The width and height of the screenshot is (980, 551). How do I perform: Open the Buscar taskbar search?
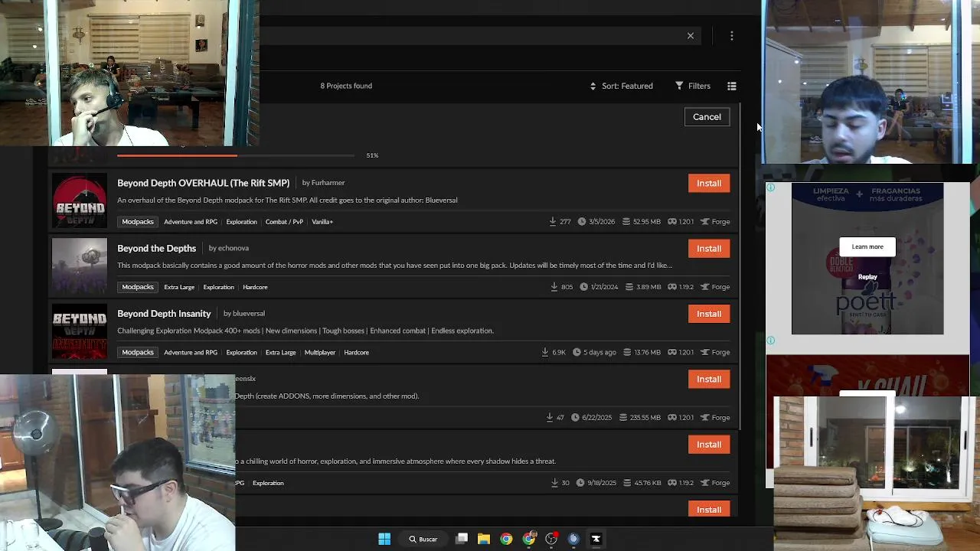[423, 539]
